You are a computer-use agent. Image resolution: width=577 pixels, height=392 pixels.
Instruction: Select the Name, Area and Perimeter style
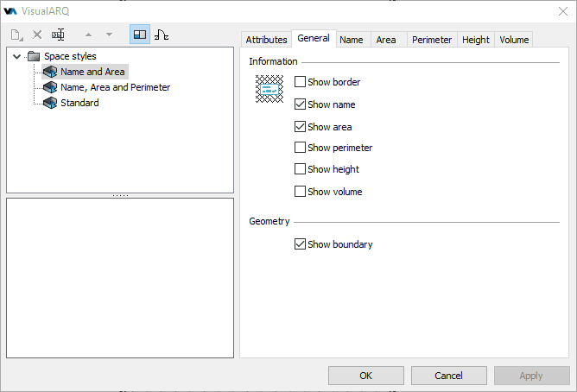[115, 87]
